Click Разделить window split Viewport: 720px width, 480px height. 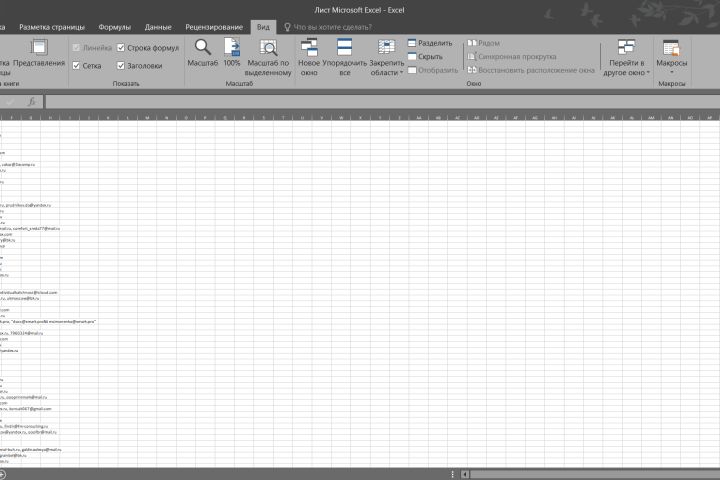click(x=430, y=43)
